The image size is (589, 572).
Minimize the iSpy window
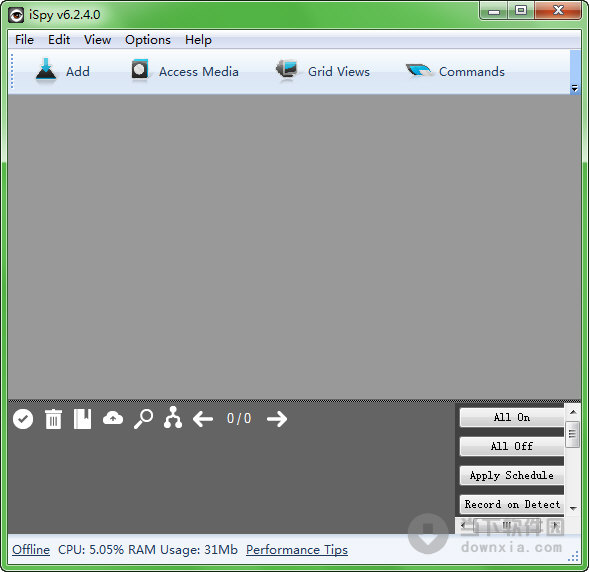(x=494, y=11)
